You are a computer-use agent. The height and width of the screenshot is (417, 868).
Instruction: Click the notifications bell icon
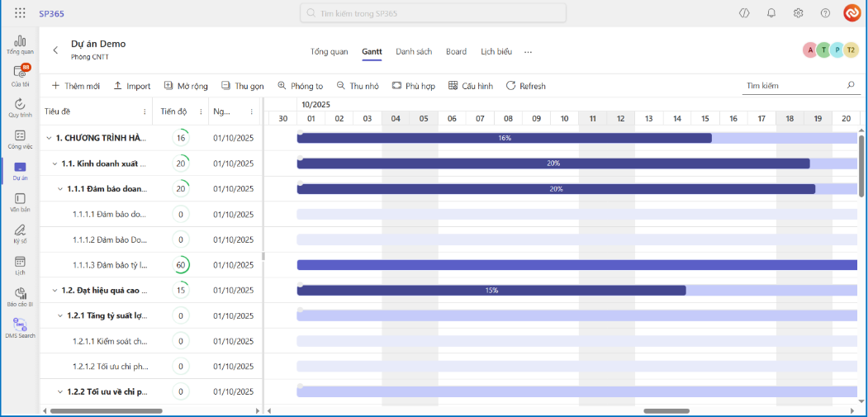click(771, 13)
